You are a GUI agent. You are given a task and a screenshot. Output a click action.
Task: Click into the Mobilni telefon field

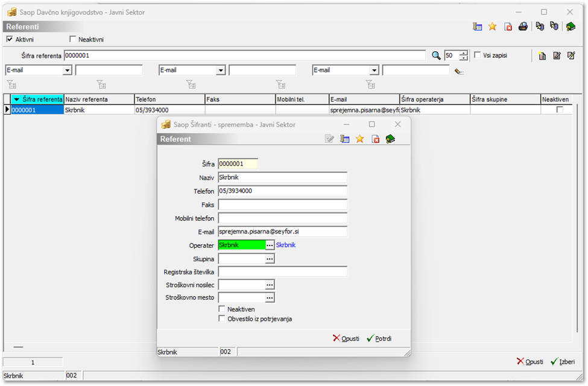[282, 218]
